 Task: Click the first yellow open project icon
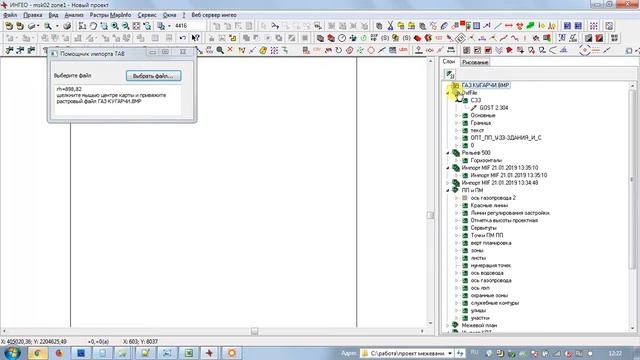point(9,26)
